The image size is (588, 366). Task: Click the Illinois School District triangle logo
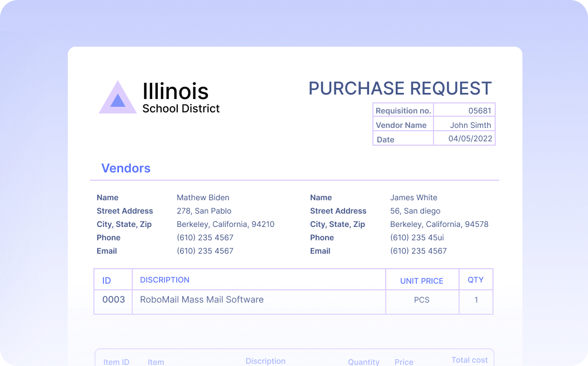pyautogui.click(x=118, y=97)
